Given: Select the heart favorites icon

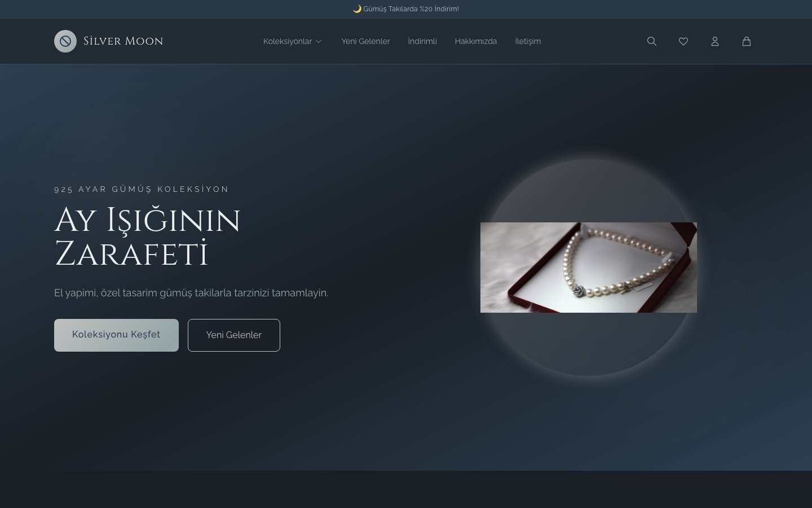Looking at the screenshot, I should (x=683, y=41).
